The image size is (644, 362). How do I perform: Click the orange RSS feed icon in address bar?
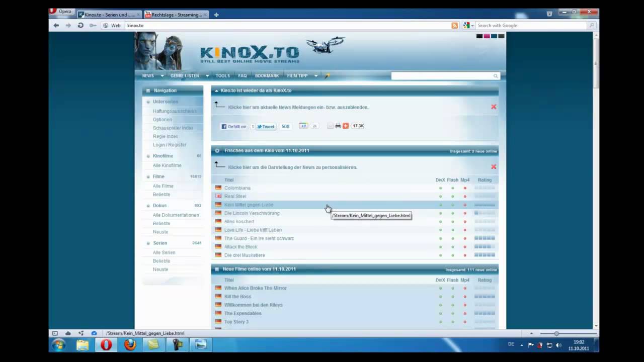[x=455, y=25]
